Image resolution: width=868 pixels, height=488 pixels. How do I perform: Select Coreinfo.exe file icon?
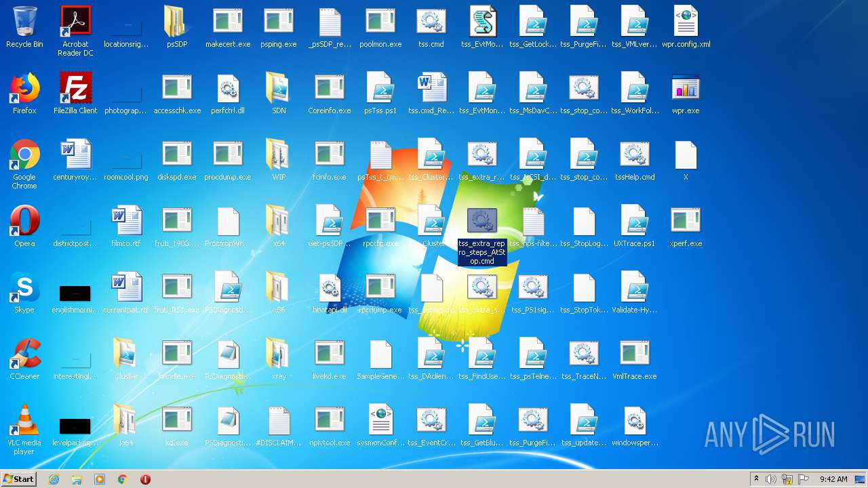click(x=330, y=89)
